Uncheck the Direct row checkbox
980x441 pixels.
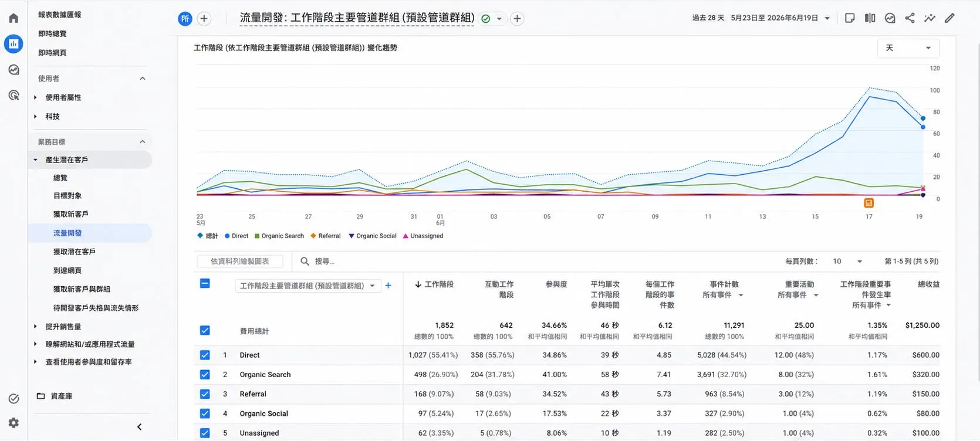point(205,355)
